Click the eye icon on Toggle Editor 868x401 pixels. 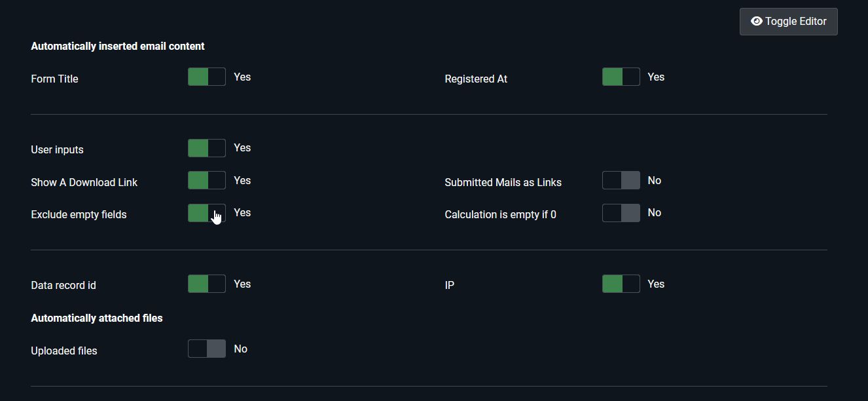[758, 21]
